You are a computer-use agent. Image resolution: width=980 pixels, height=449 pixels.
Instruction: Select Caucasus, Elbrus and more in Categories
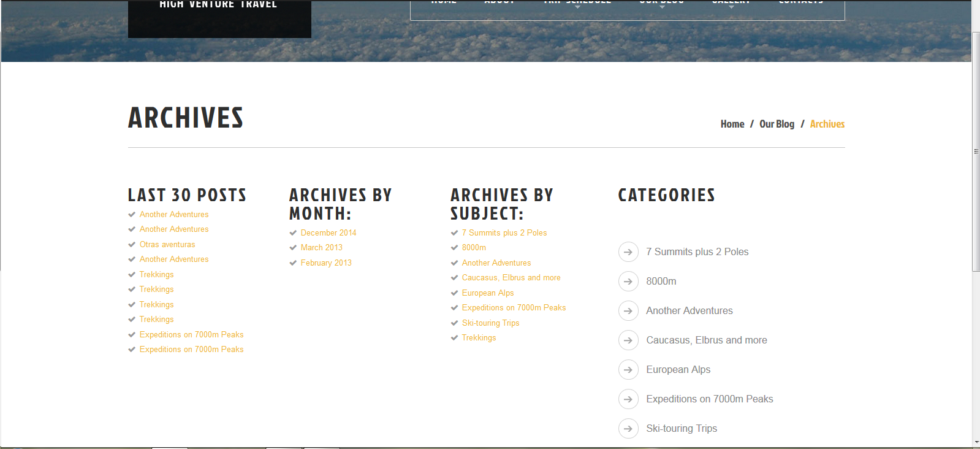707,340
